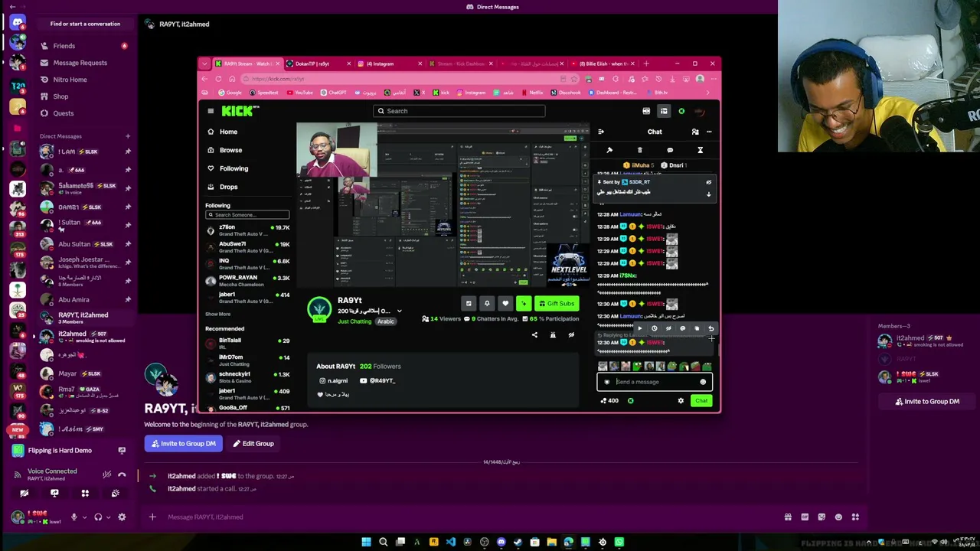The width and height of the screenshot is (980, 551).
Task: Share the RA9Yt stream
Action: click(534, 335)
